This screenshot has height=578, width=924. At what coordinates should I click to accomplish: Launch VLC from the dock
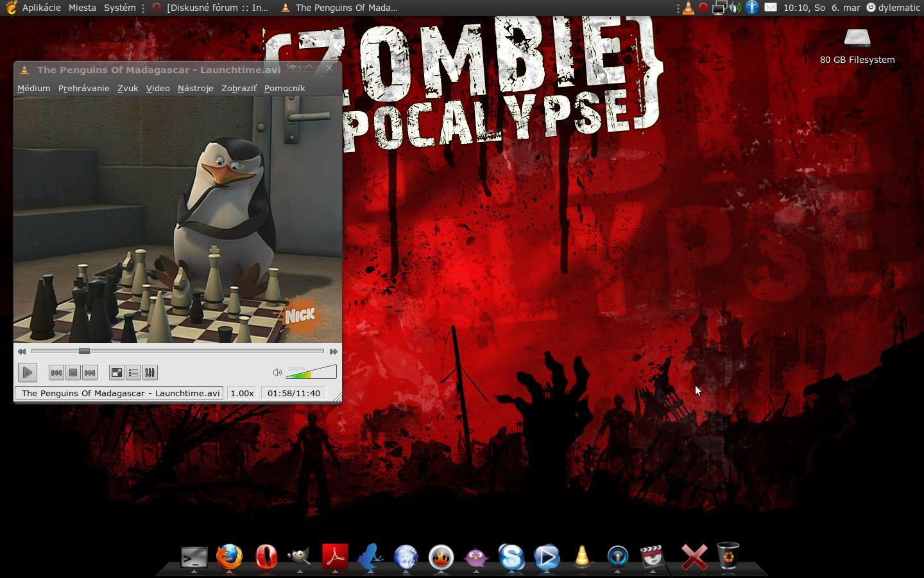pyautogui.click(x=582, y=557)
